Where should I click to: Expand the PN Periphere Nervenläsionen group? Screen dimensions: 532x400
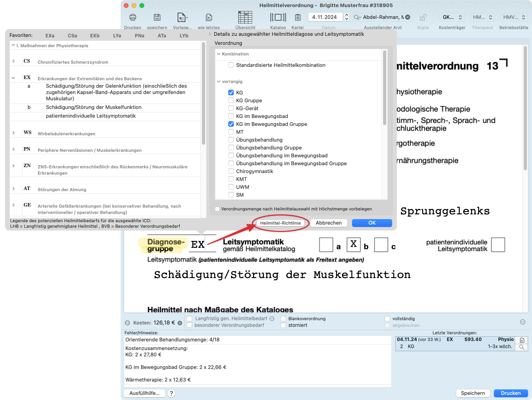[x=13, y=149]
